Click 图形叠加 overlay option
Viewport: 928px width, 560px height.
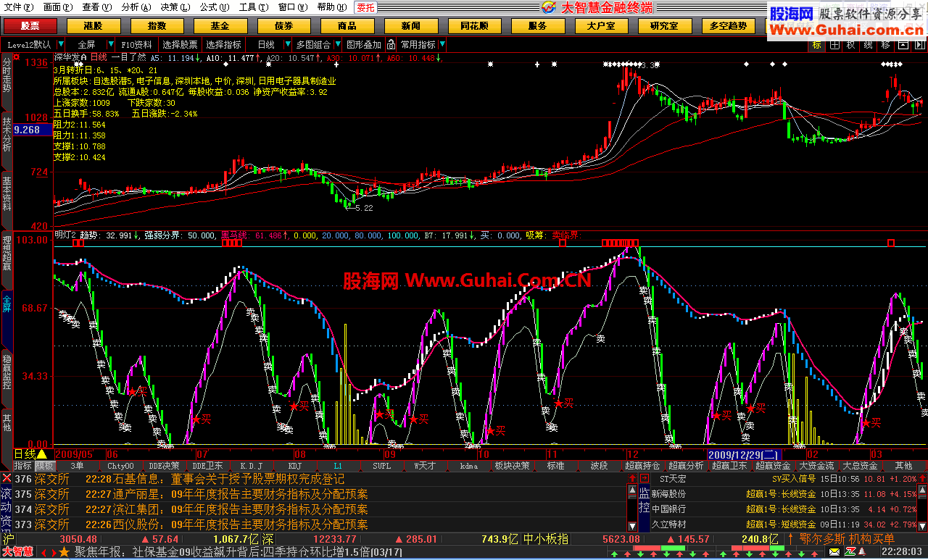[363, 44]
